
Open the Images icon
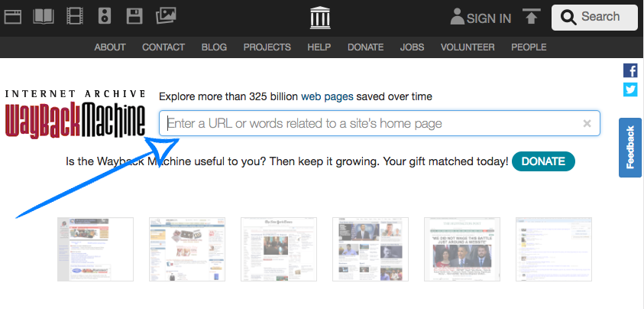(166, 15)
